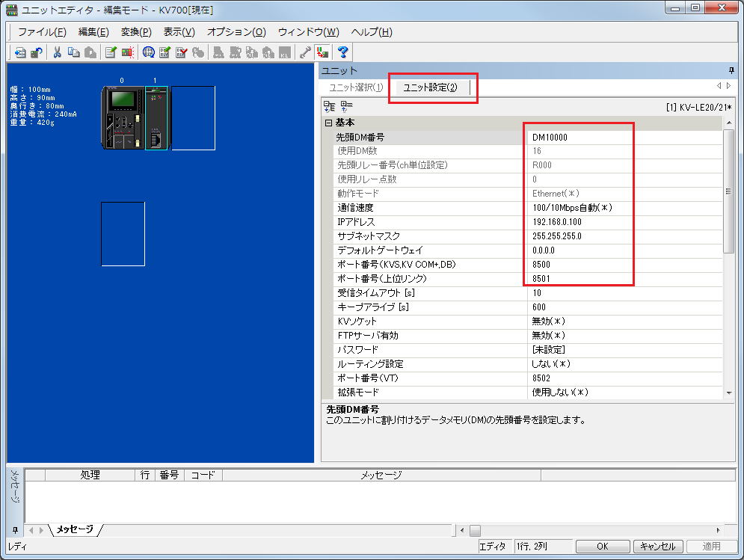The image size is (744, 560).
Task: Click the Copy icon on the toolbar
Action: click(76, 52)
